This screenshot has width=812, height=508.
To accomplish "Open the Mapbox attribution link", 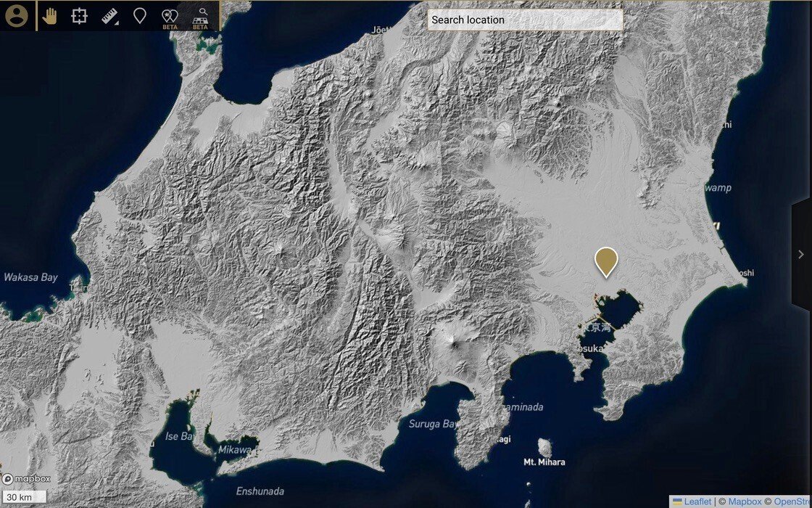I will tap(745, 501).
